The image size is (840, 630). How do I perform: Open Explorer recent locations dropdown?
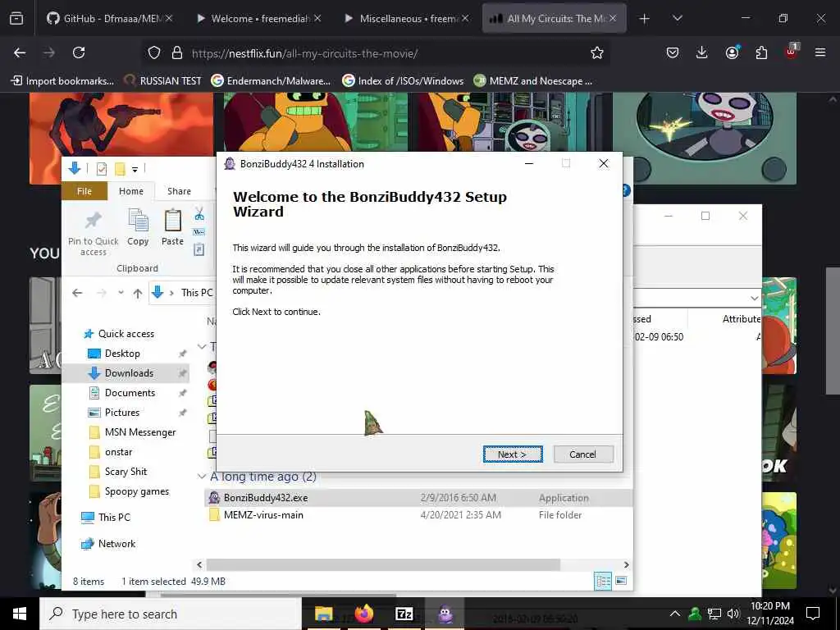(121, 293)
